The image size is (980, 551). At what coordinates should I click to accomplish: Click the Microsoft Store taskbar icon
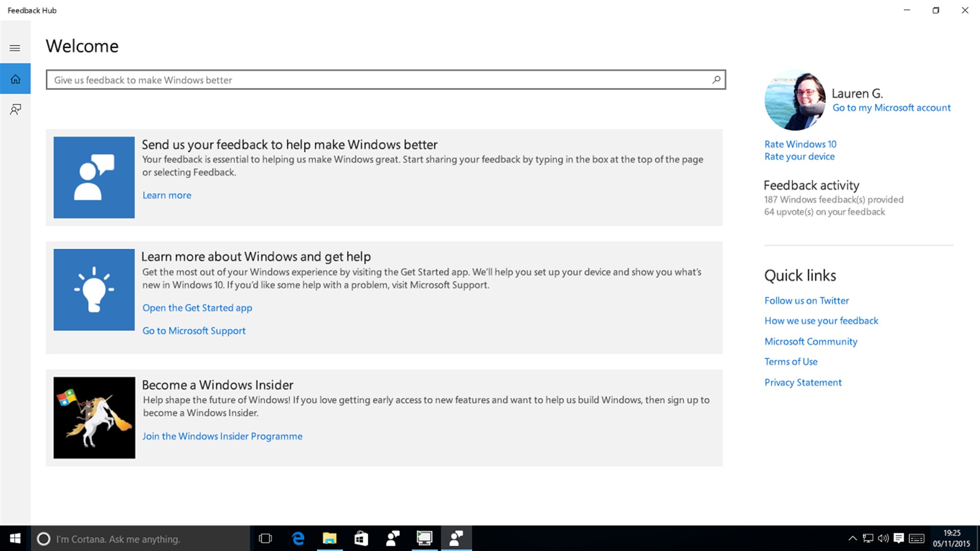click(361, 538)
